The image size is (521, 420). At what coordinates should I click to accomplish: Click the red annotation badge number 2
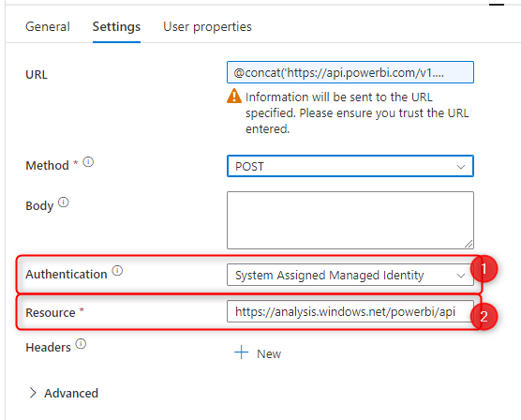(484, 316)
